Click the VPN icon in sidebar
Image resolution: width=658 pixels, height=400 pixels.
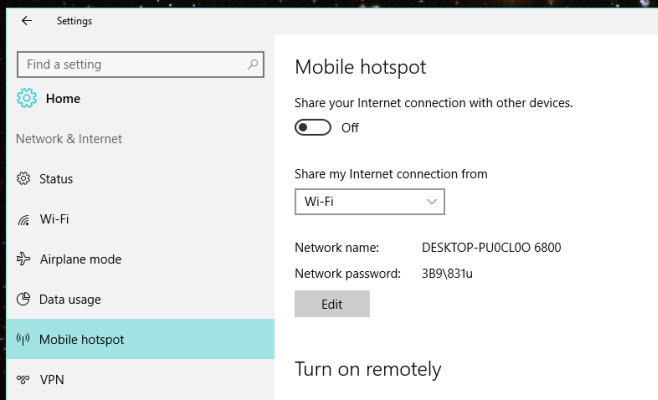pyautogui.click(x=23, y=379)
